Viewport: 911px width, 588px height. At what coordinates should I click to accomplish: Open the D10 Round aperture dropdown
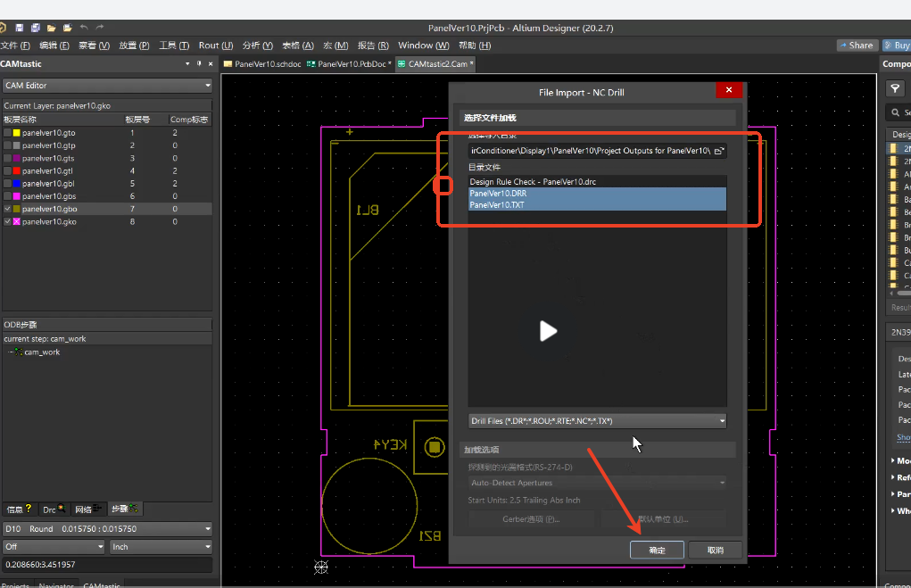107,529
